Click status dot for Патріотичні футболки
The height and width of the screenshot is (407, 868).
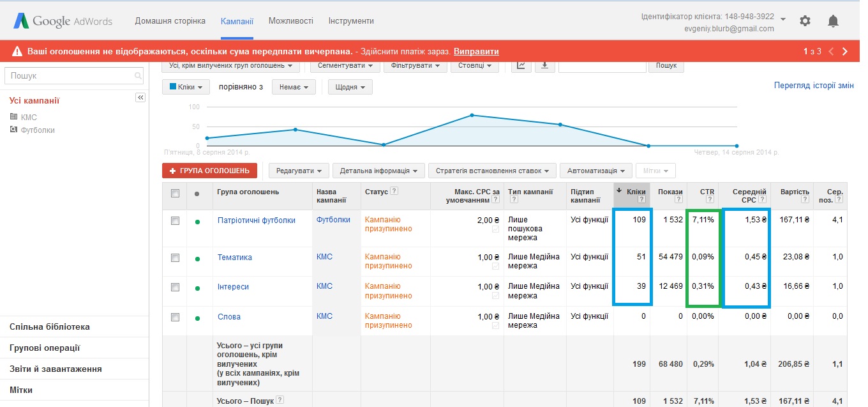tap(198, 222)
